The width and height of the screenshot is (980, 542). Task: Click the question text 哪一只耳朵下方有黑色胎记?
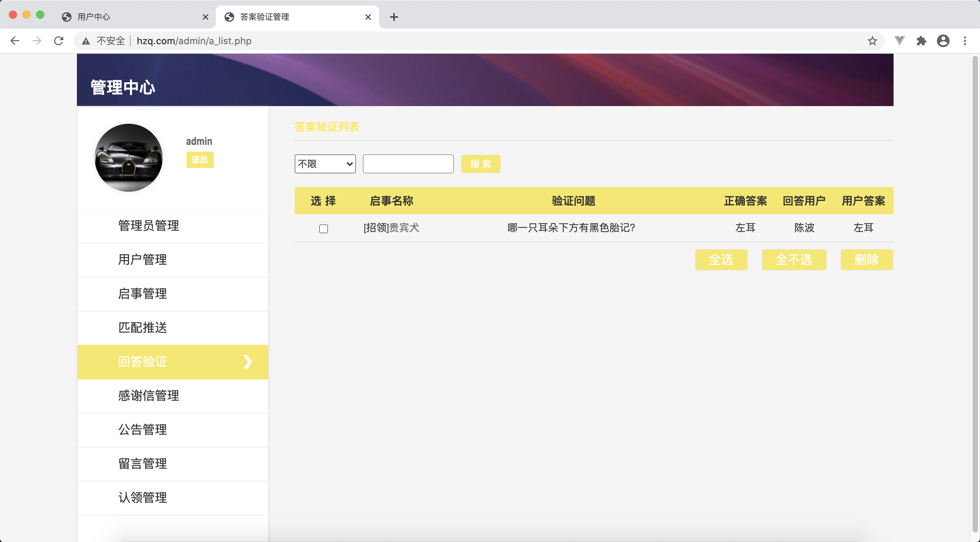tap(571, 228)
